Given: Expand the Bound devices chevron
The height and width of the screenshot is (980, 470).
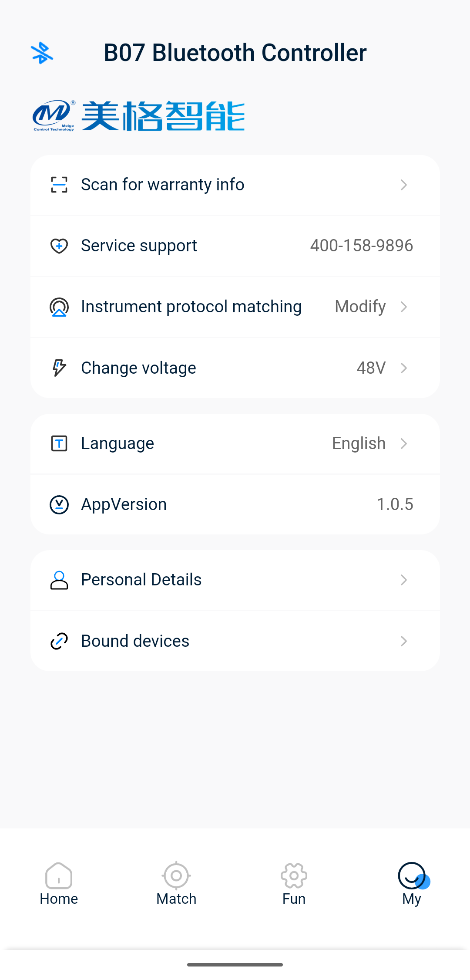Looking at the screenshot, I should (x=404, y=641).
